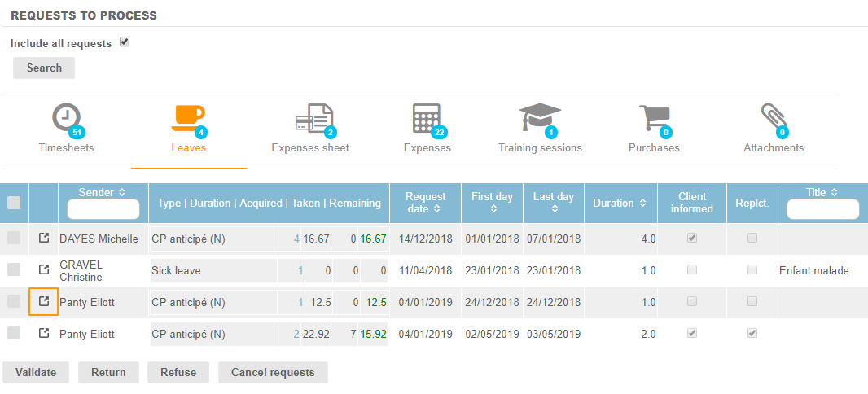The width and height of the screenshot is (868, 394).
Task: Open DAYES Michelle request details icon
Action: (44, 239)
